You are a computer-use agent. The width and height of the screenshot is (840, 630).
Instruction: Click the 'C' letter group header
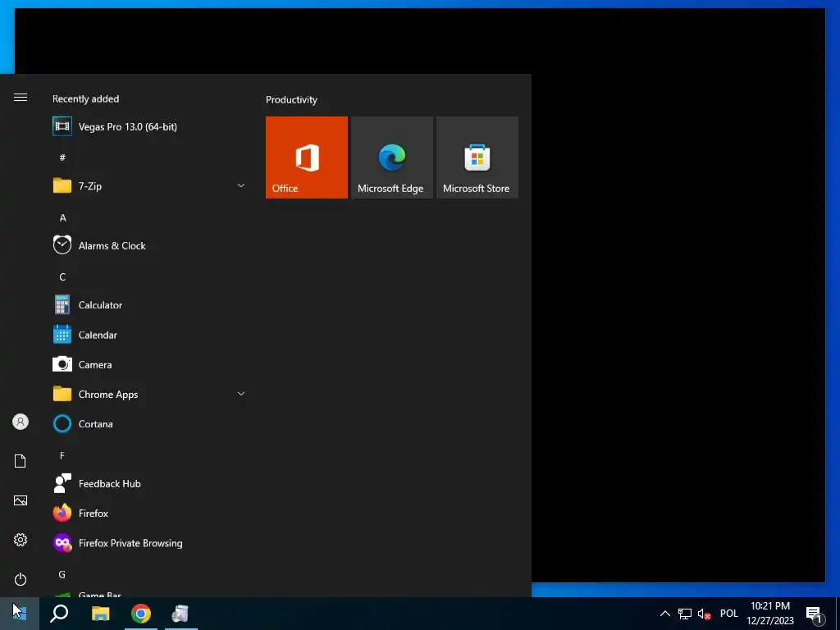point(62,277)
